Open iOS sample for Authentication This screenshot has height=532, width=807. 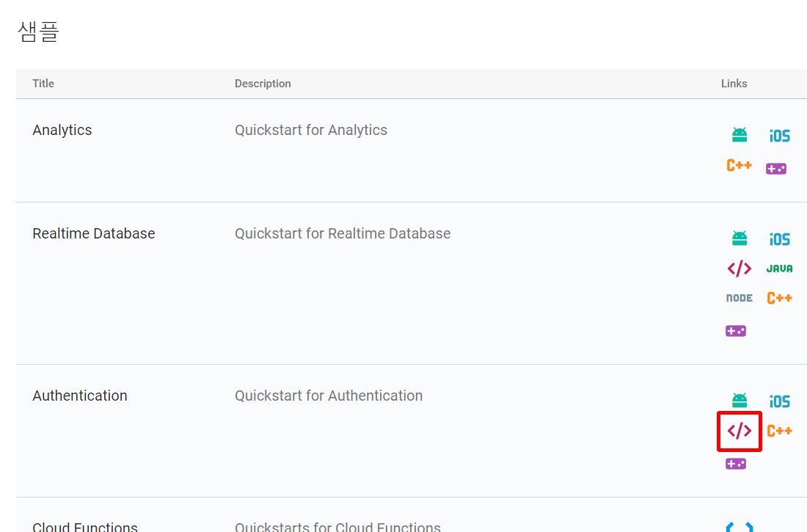click(779, 401)
